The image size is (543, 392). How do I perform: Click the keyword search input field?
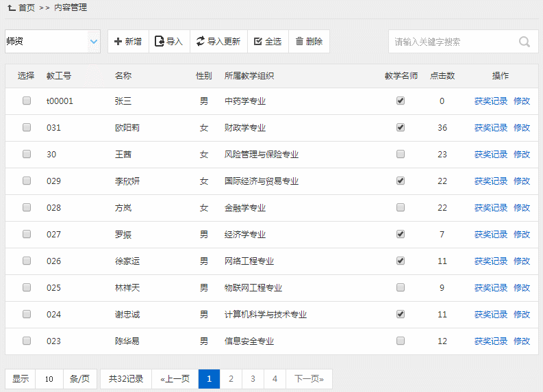coord(452,42)
